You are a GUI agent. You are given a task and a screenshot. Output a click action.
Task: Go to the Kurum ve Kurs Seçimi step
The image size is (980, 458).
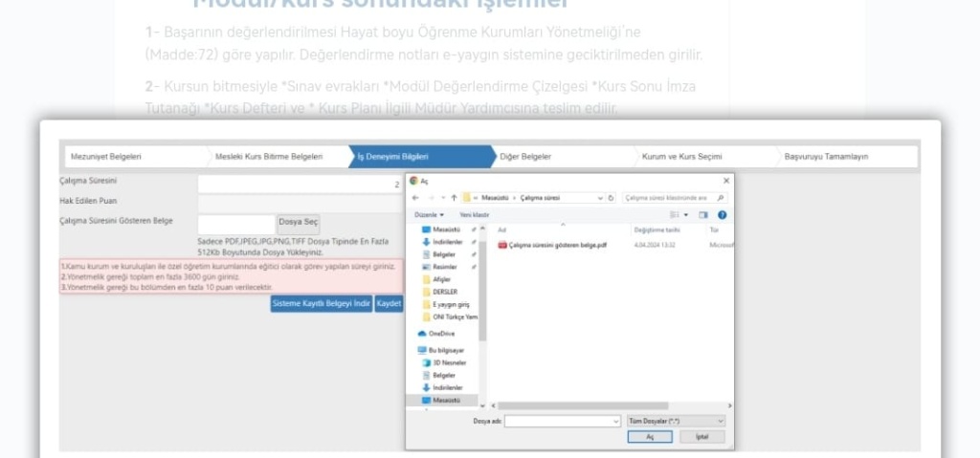[681, 156]
